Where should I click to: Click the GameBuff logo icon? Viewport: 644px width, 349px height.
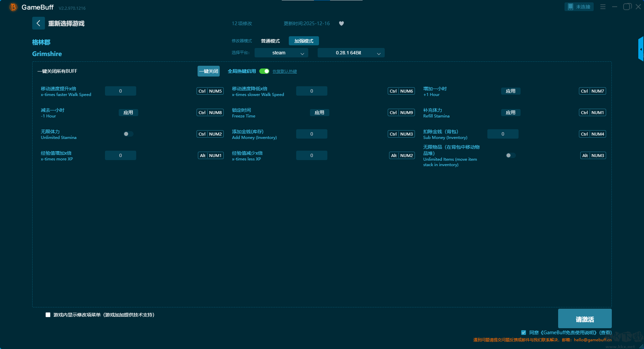coord(13,7)
